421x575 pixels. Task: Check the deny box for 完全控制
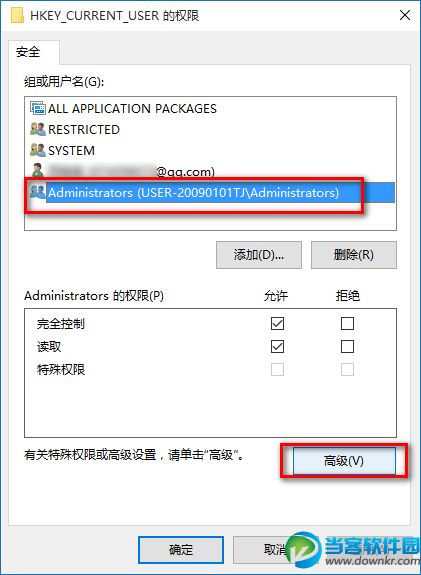[x=347, y=323]
